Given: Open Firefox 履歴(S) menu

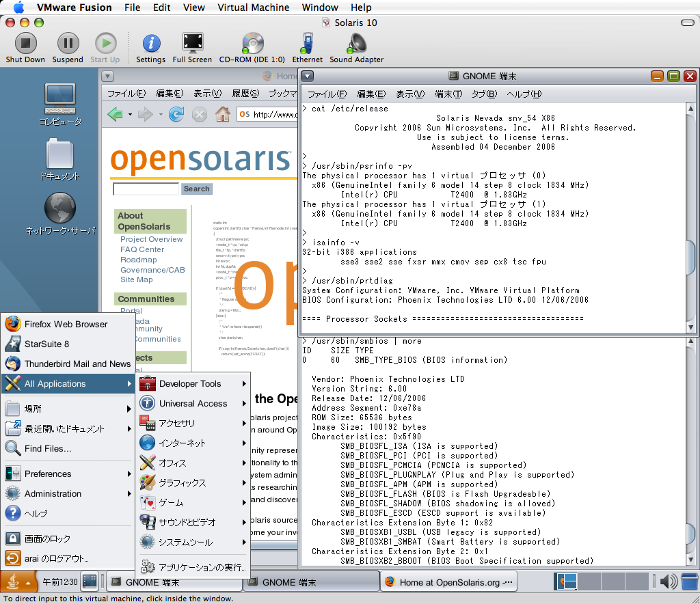Looking at the screenshot, I should pos(245,94).
